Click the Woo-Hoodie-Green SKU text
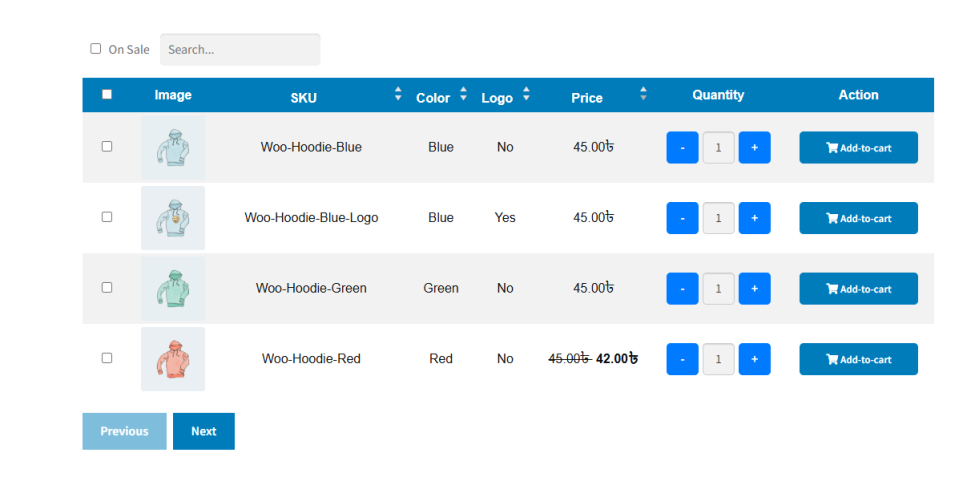Screen dimensions: 979x477 (x=311, y=288)
